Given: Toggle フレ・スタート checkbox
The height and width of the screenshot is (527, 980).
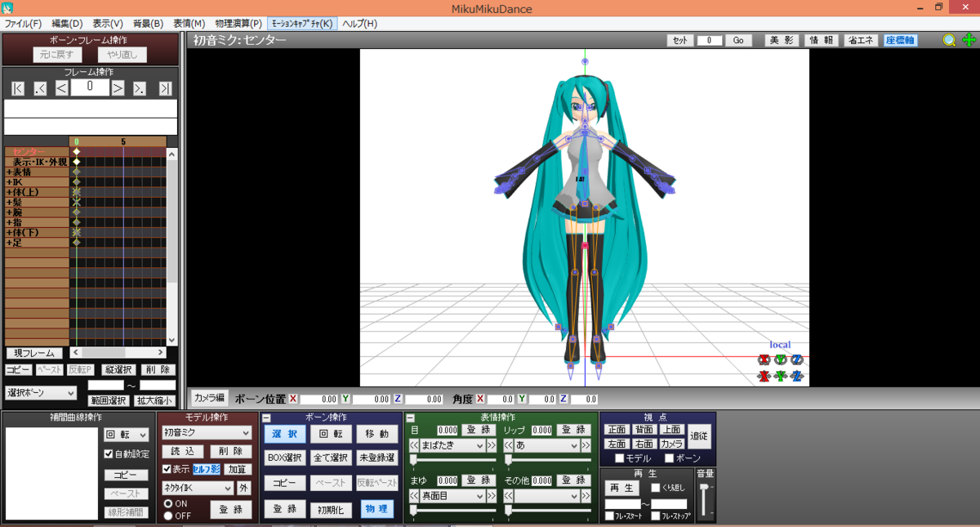Looking at the screenshot, I should tap(610, 516).
